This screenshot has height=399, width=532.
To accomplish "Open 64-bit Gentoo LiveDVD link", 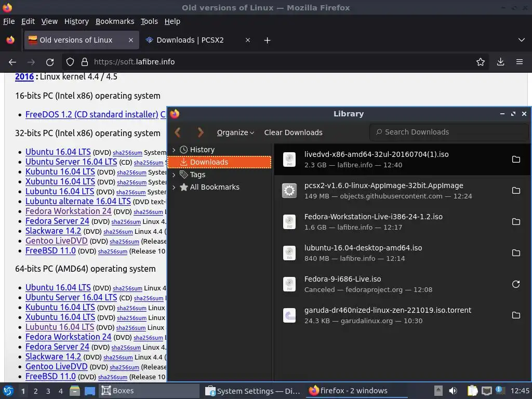I will tap(56, 366).
